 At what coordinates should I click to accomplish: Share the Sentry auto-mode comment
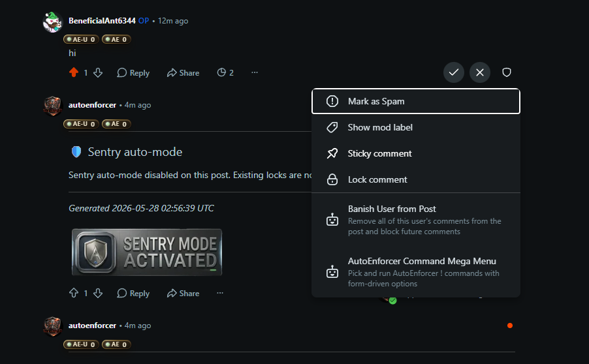pyautogui.click(x=183, y=294)
